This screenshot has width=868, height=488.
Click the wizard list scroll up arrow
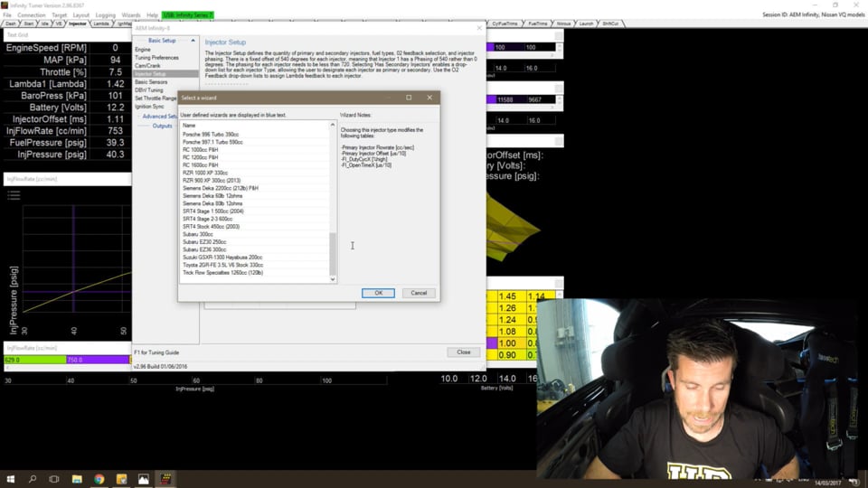[x=333, y=125]
